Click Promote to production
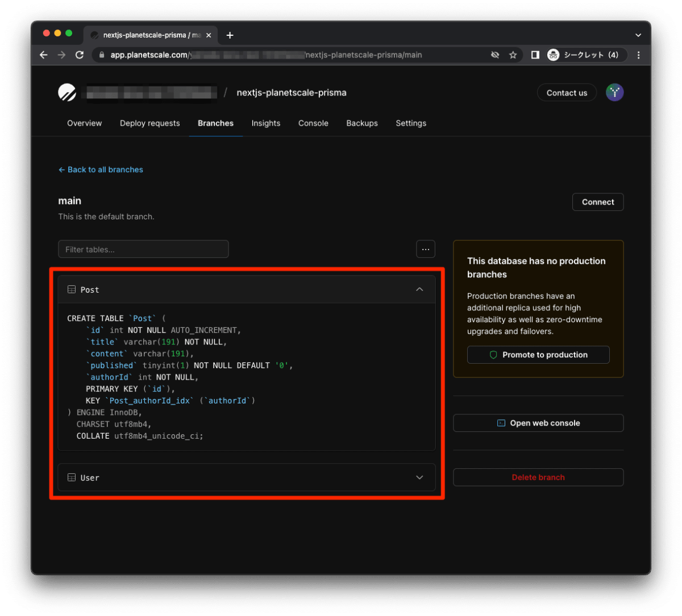 (538, 355)
